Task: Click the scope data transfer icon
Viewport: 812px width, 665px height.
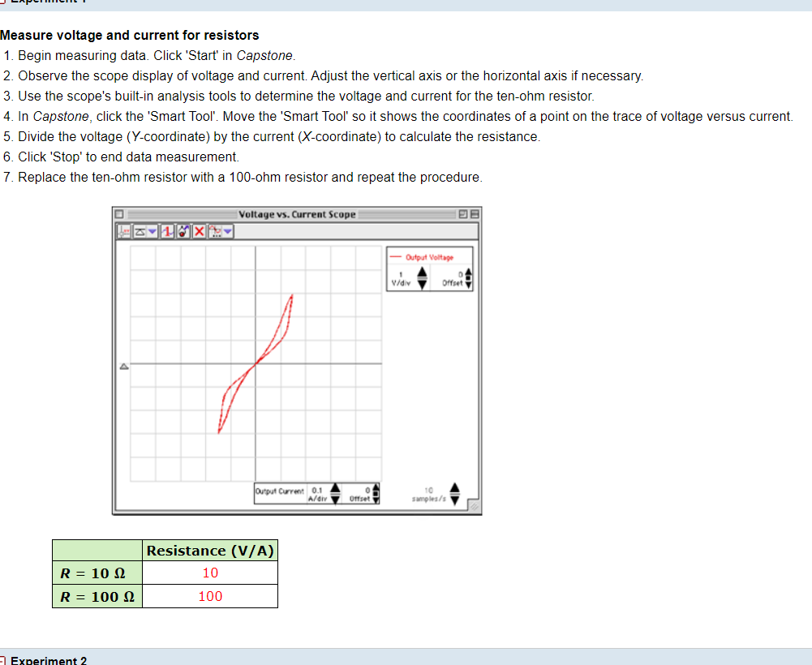Action: click(x=183, y=231)
